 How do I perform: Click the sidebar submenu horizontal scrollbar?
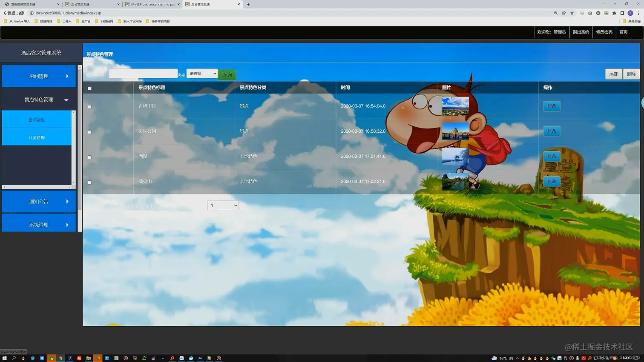pos(37,187)
